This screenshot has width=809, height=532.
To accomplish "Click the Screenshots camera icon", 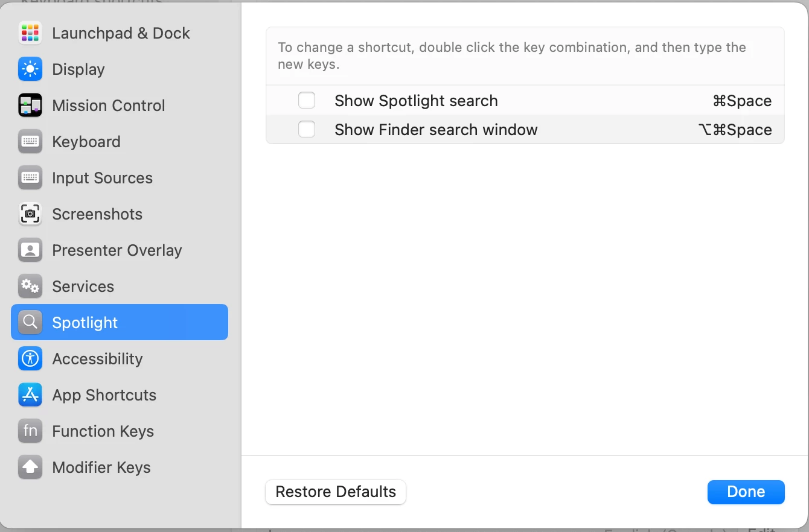I will [30, 214].
